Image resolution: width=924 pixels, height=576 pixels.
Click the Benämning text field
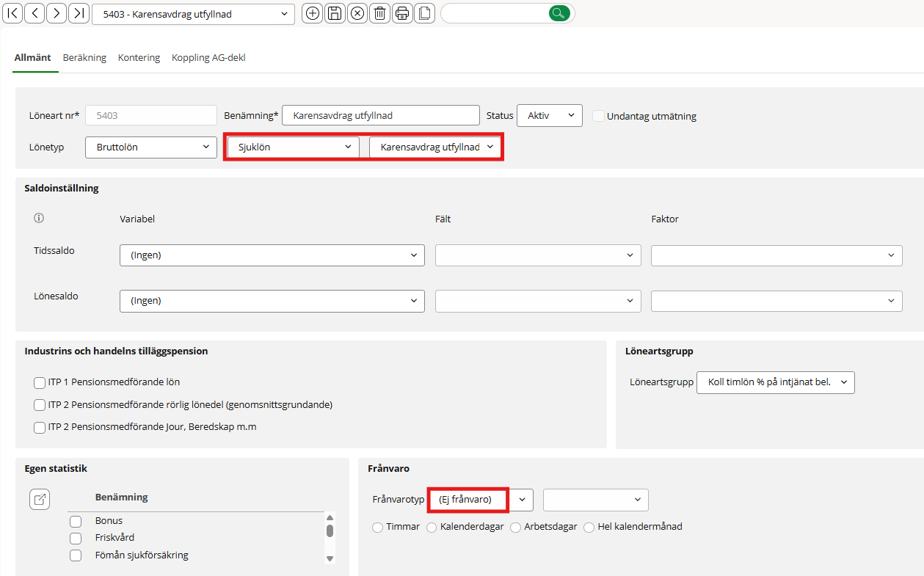[x=380, y=116]
